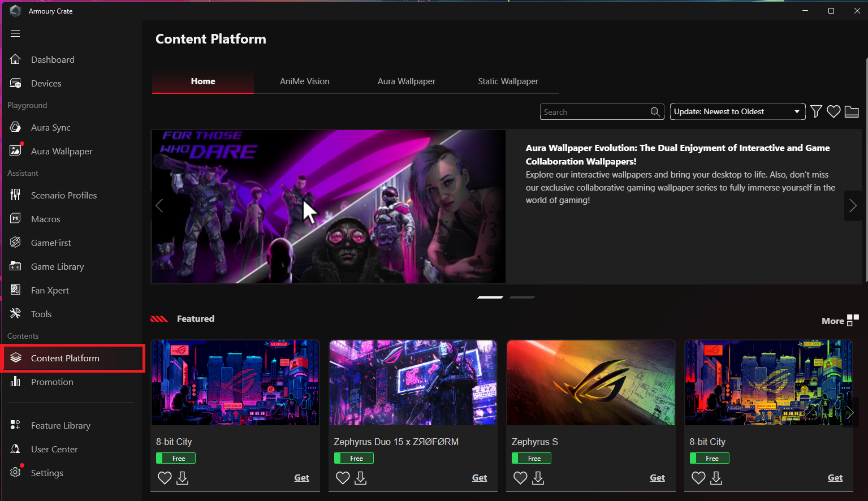Show favorites via heart icon in toolbar
The width and height of the screenshot is (868, 501).
coord(834,111)
